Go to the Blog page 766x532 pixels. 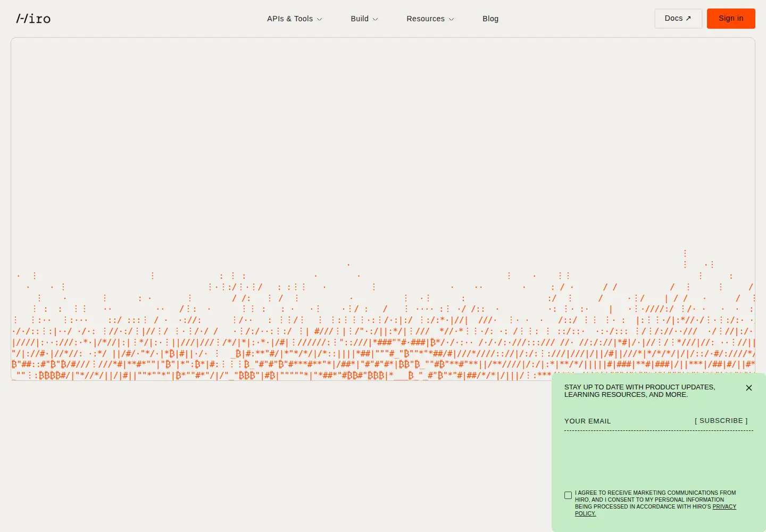[x=490, y=19]
